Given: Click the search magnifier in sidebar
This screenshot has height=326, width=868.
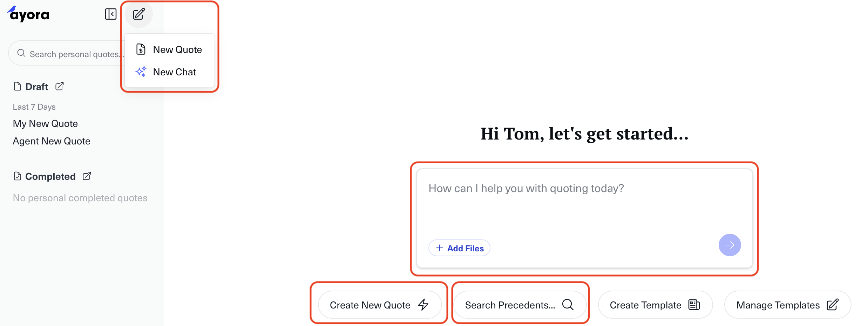Looking at the screenshot, I should click(21, 53).
